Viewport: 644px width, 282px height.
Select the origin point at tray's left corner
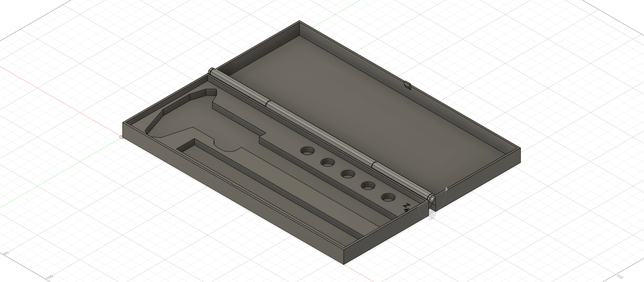click(x=121, y=137)
